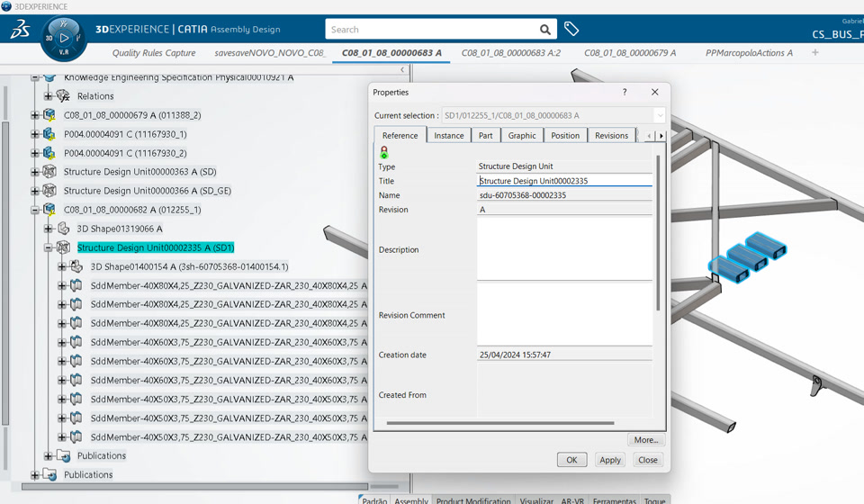The width and height of the screenshot is (864, 504).
Task: Click the More... button
Action: point(646,439)
